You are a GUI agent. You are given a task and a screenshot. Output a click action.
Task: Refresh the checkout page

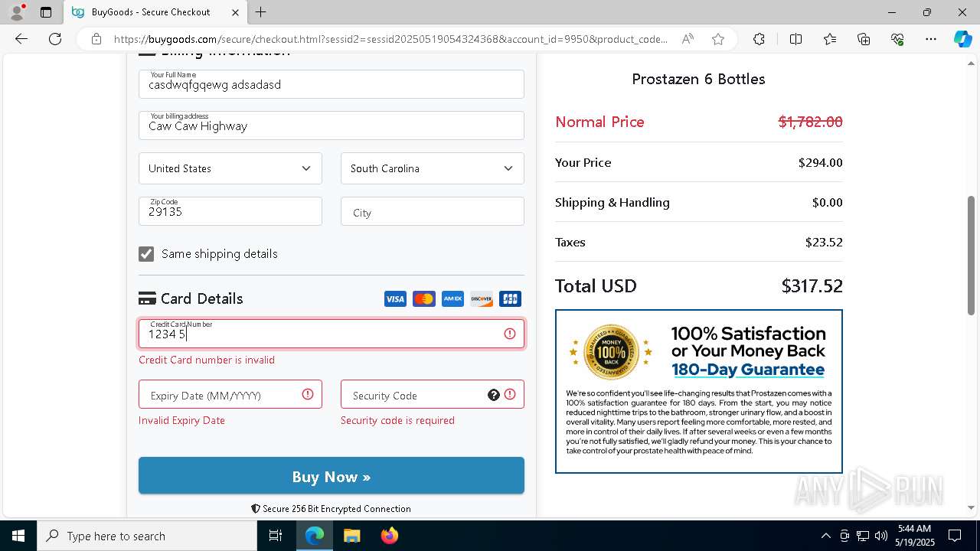(x=55, y=39)
